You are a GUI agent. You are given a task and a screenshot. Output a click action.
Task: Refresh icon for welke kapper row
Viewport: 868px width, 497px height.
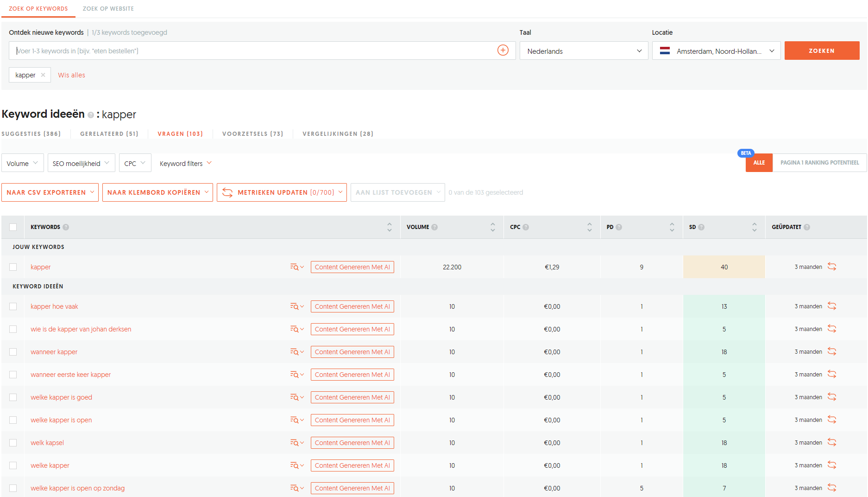pyautogui.click(x=832, y=465)
